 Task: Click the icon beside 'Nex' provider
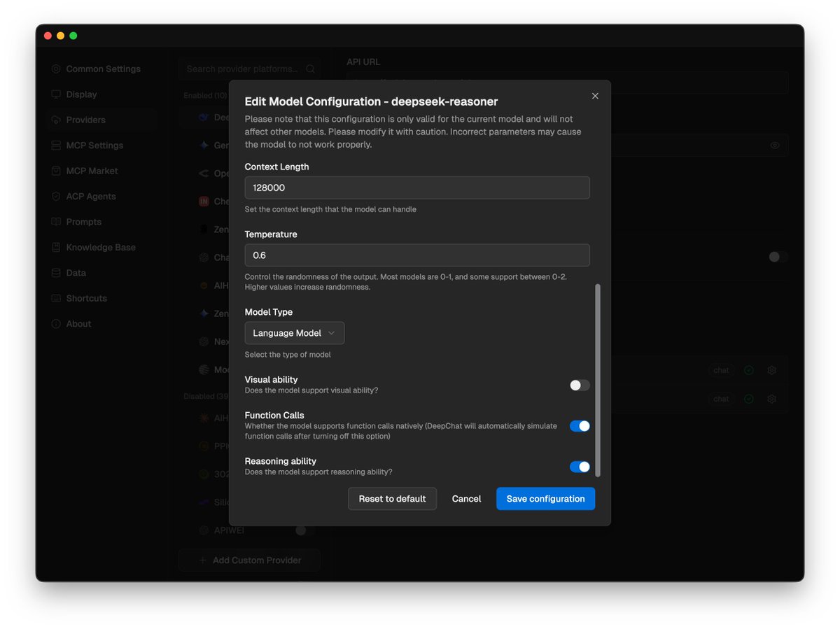[x=204, y=341]
